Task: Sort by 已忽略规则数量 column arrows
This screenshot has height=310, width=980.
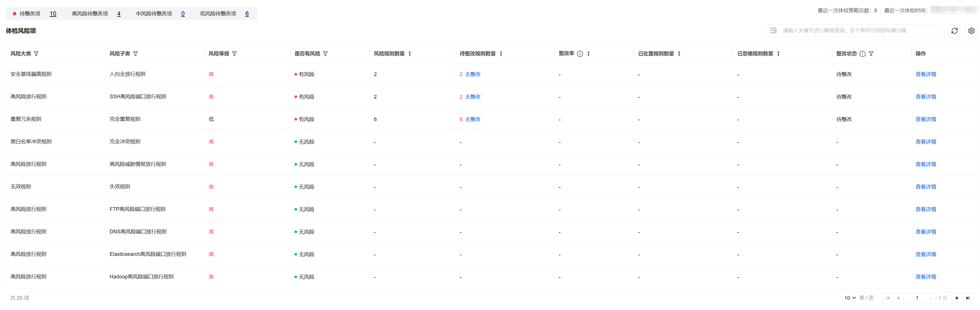Action: point(778,54)
